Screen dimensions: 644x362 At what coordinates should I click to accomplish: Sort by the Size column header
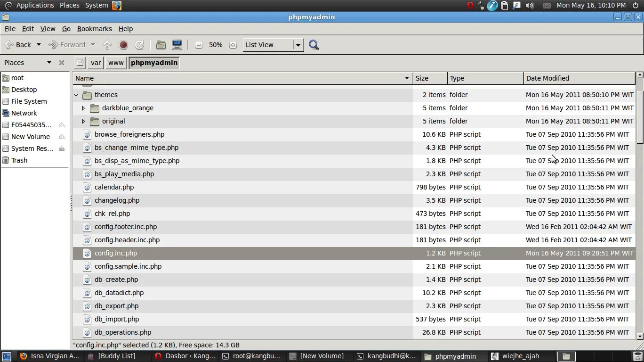tap(430, 78)
